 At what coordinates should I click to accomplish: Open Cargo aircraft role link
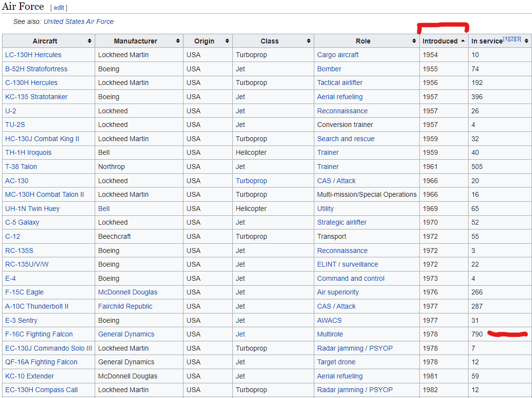[338, 55]
